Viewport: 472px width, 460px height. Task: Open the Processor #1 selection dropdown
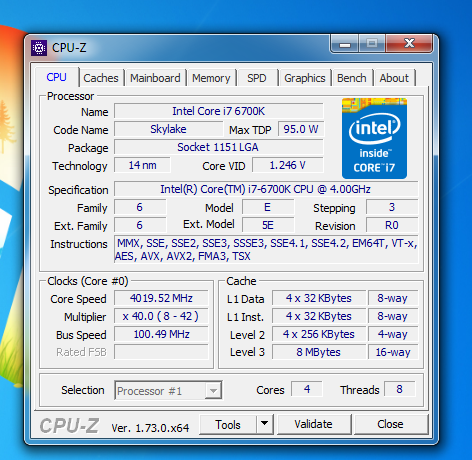(x=168, y=390)
